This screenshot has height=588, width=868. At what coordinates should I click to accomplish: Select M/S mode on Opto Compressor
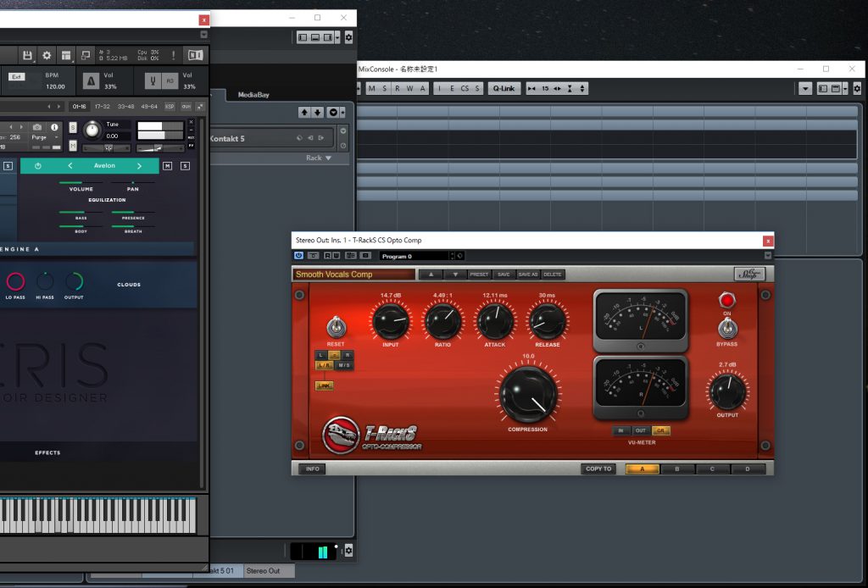click(x=344, y=365)
